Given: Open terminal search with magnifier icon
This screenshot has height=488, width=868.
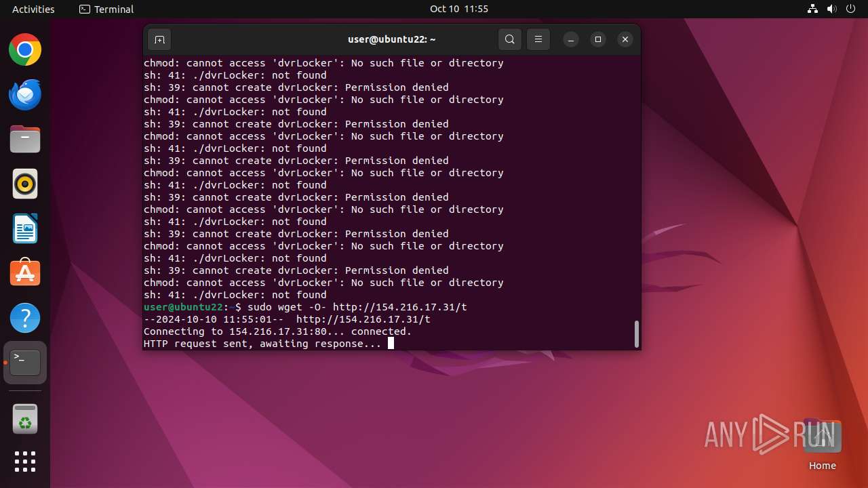Looking at the screenshot, I should tap(510, 39).
